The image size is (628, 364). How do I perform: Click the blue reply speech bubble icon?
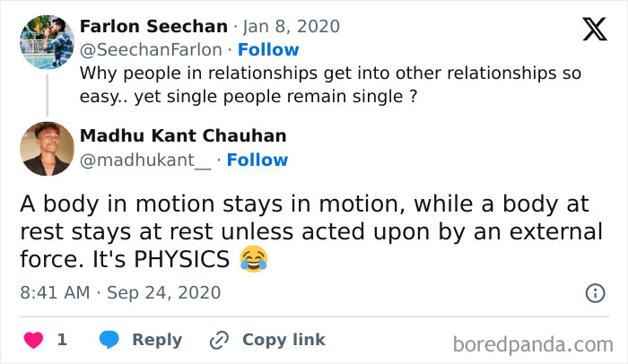pyautogui.click(x=109, y=340)
